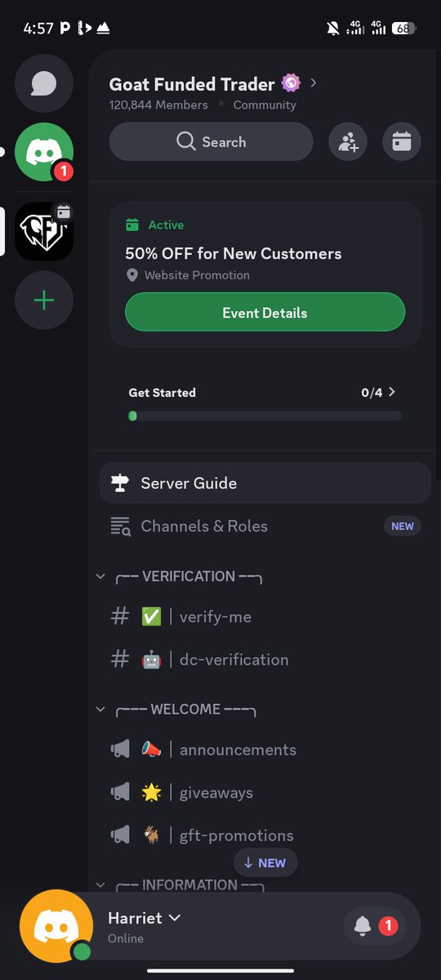Image resolution: width=441 pixels, height=980 pixels.
Task: Click the giveaways megaphone icon
Action: click(120, 792)
